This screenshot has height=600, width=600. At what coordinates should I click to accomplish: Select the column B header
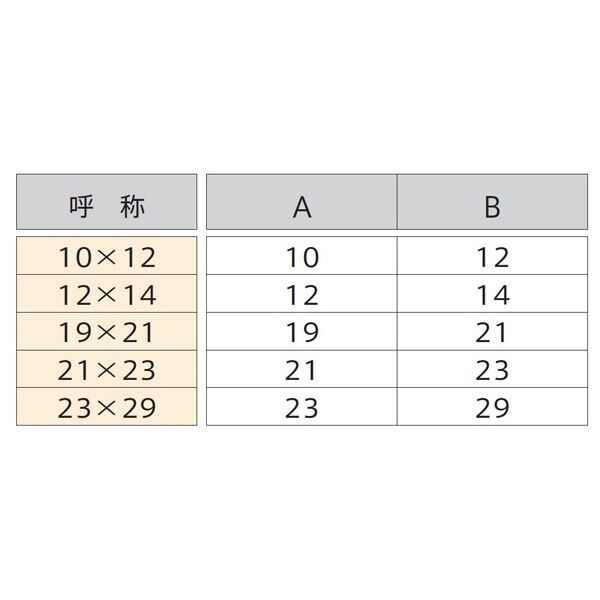pos(492,202)
